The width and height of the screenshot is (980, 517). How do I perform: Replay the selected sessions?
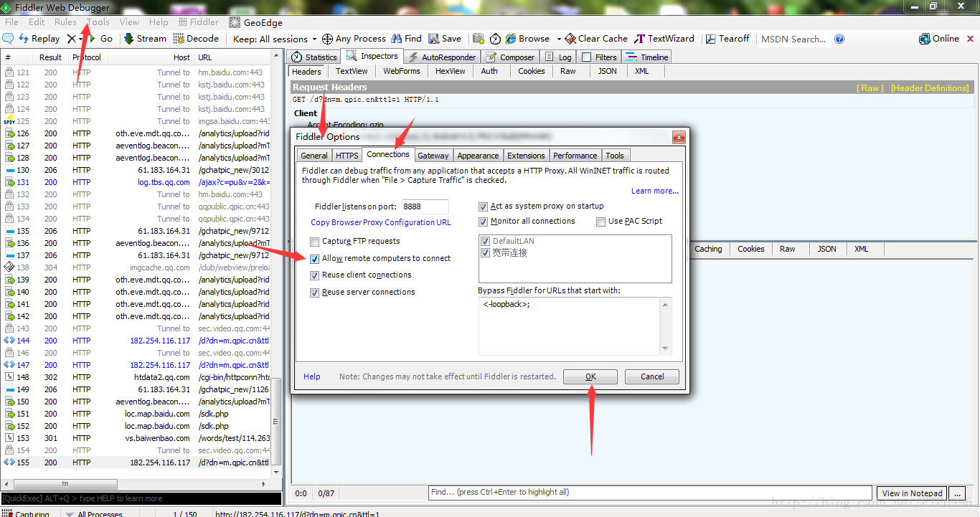[x=39, y=39]
